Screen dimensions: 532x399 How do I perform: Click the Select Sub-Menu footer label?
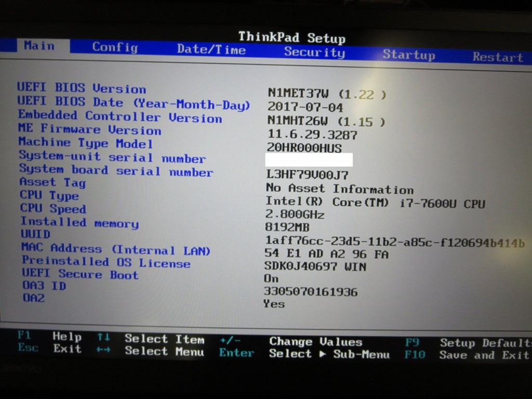(329, 354)
